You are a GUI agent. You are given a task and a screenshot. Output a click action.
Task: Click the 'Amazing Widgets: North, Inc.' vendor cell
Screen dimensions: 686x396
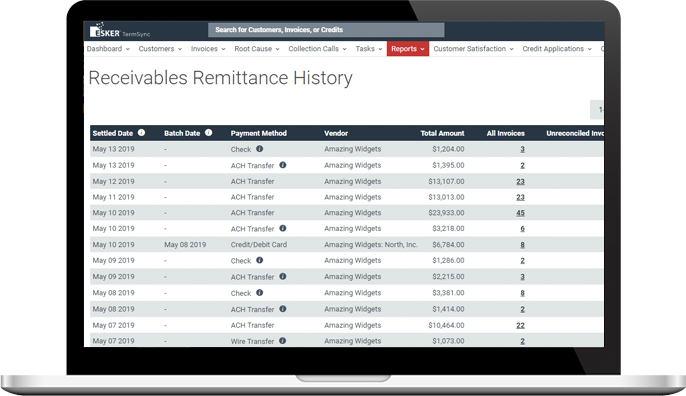pyautogui.click(x=371, y=245)
